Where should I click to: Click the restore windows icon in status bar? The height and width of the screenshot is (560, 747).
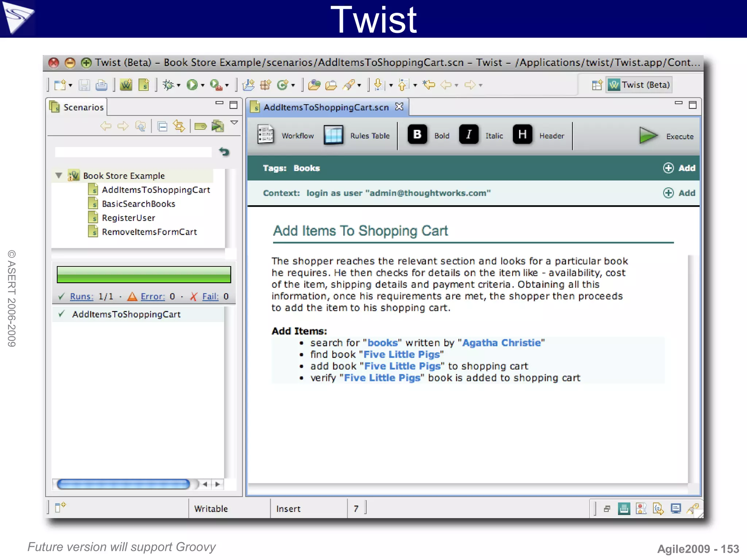coord(607,509)
